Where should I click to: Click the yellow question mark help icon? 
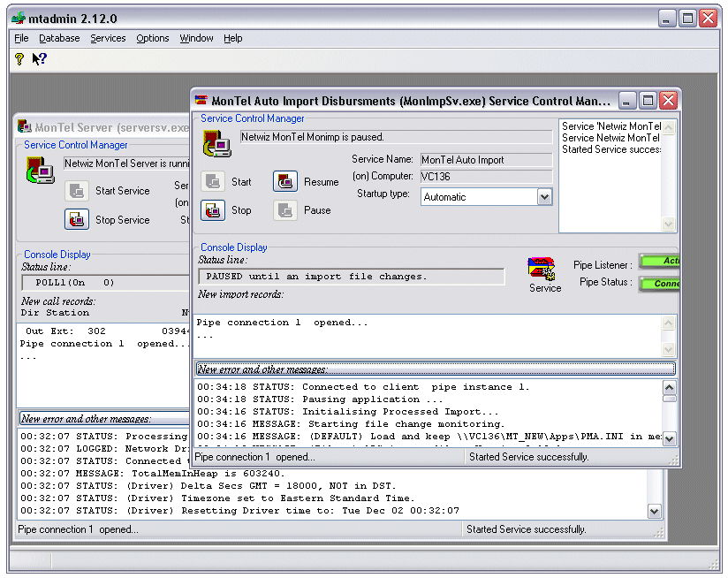pyautogui.click(x=19, y=59)
